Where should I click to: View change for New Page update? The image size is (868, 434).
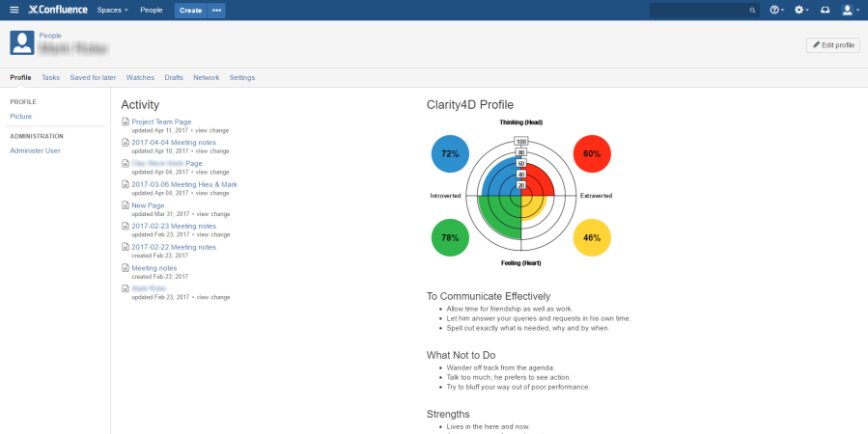coord(213,214)
